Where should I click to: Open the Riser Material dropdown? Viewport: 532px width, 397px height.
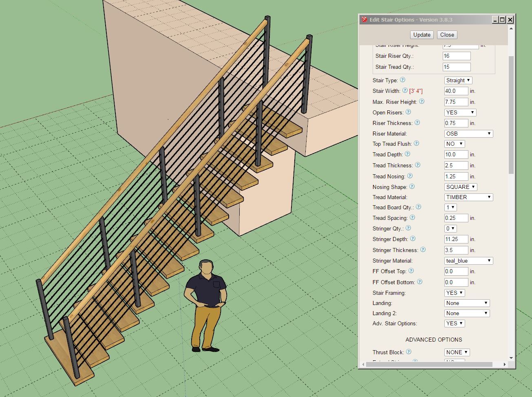(x=468, y=134)
